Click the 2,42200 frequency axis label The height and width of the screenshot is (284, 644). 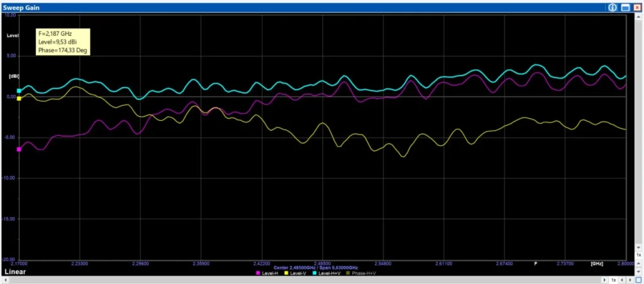(x=262, y=263)
